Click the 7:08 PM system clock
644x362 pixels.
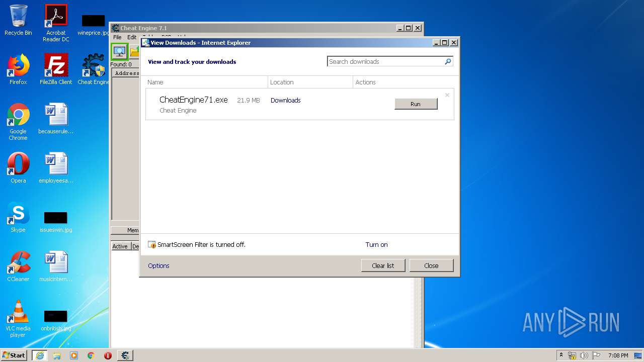pyautogui.click(x=618, y=355)
